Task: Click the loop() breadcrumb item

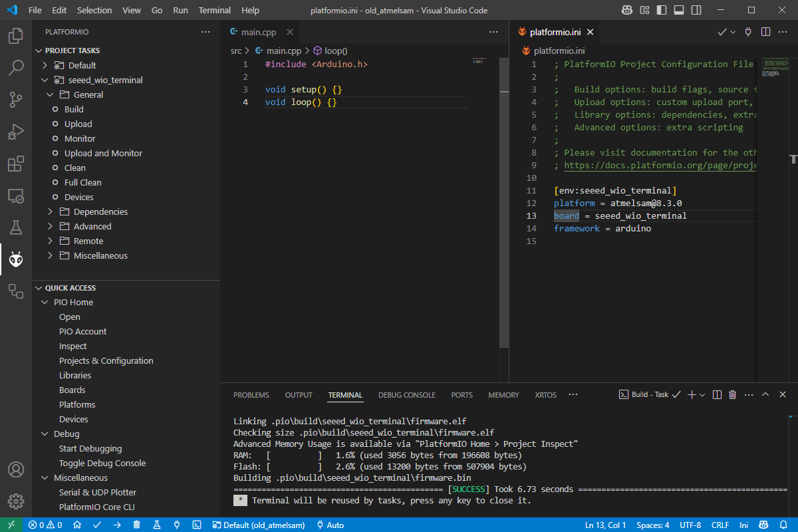Action: pyautogui.click(x=331, y=51)
